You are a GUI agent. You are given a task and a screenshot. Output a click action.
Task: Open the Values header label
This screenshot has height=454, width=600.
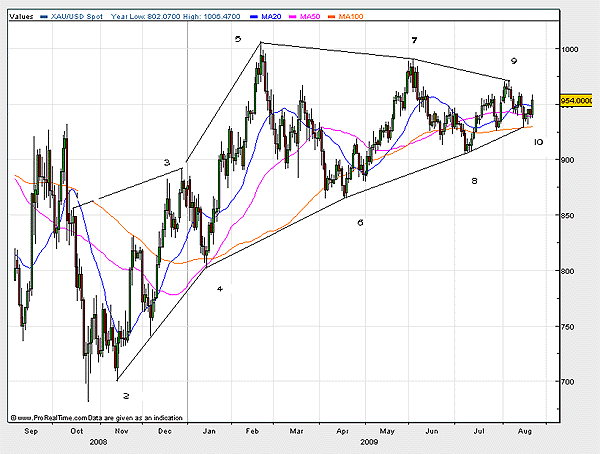click(18, 17)
